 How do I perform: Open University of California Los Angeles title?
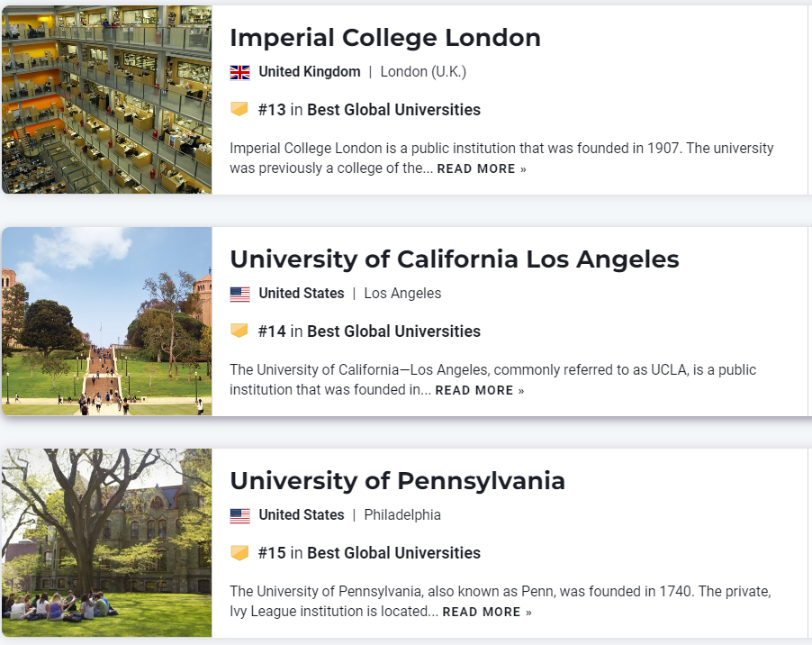point(454,259)
